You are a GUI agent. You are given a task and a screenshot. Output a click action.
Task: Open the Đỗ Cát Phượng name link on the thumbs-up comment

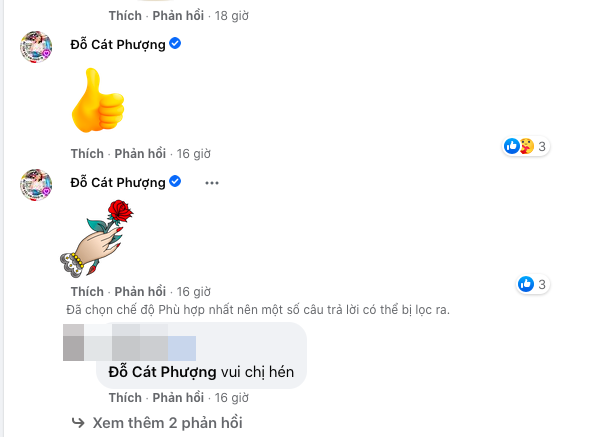tap(118, 44)
